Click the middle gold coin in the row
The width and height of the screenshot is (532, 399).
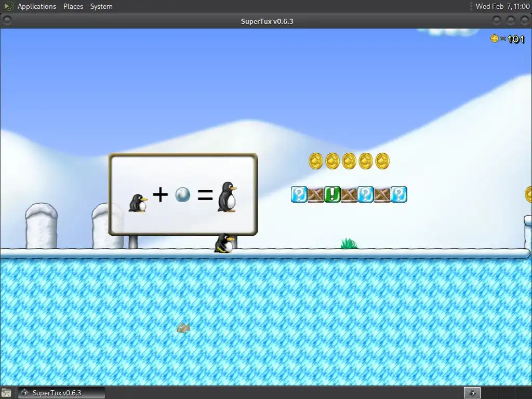(x=349, y=161)
